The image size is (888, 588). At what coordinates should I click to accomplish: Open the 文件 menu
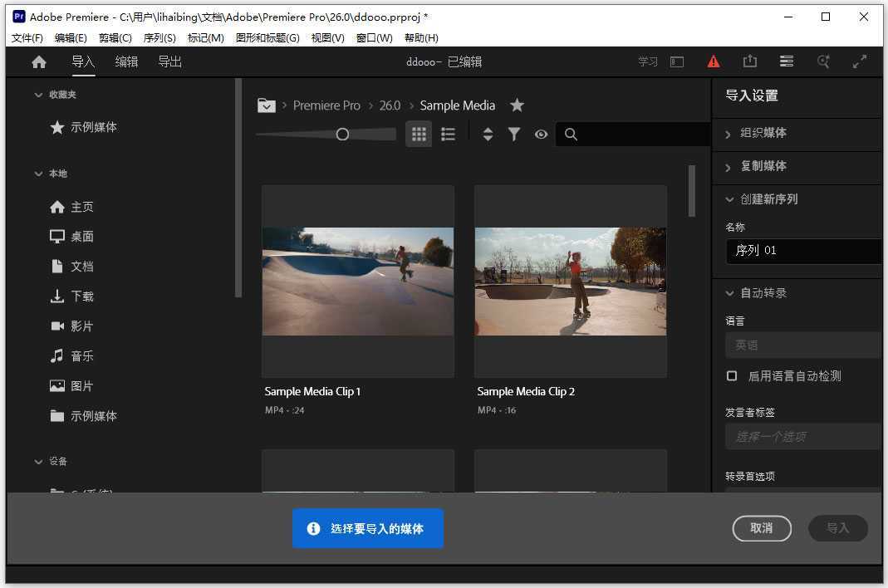[x=26, y=37]
